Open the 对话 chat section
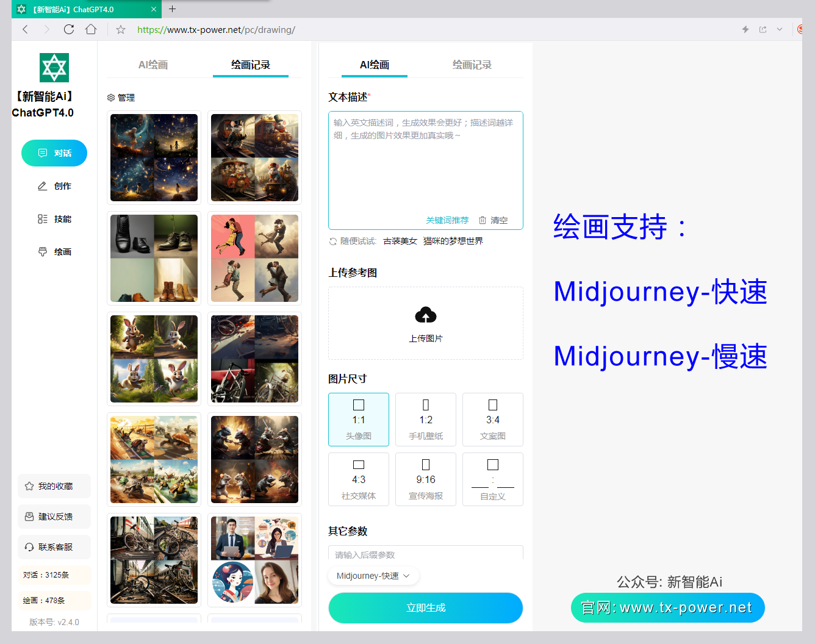The image size is (815, 644). [54, 153]
